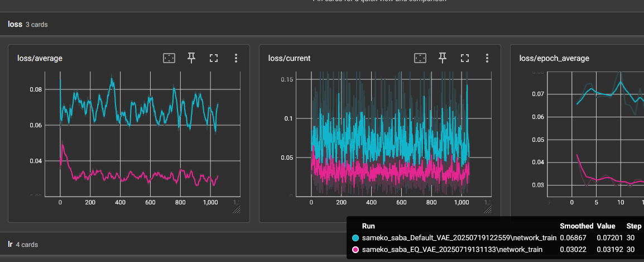Open more options menu for loss/average
Screen dimensions: 644x262
tap(236, 58)
